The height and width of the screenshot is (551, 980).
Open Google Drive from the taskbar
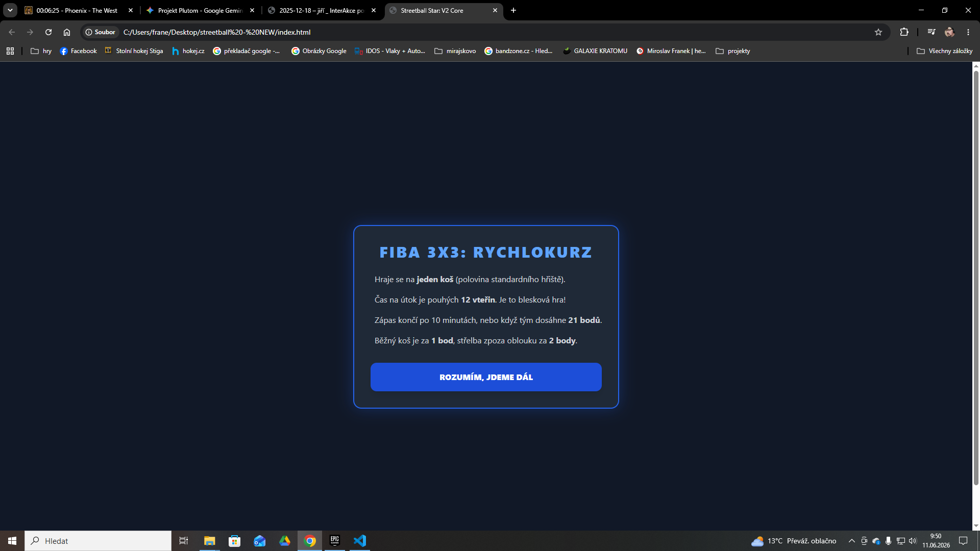284,541
